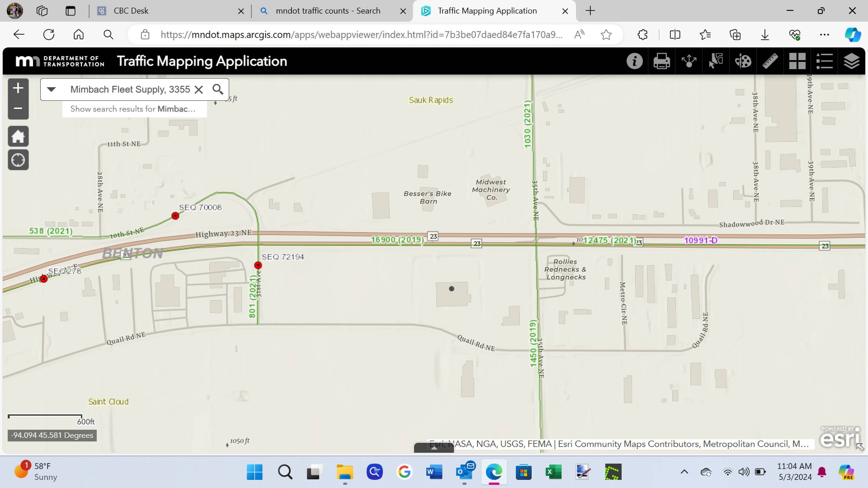The height and width of the screenshot is (488, 868).
Task: Open the Draw palette tool
Action: 743,61
